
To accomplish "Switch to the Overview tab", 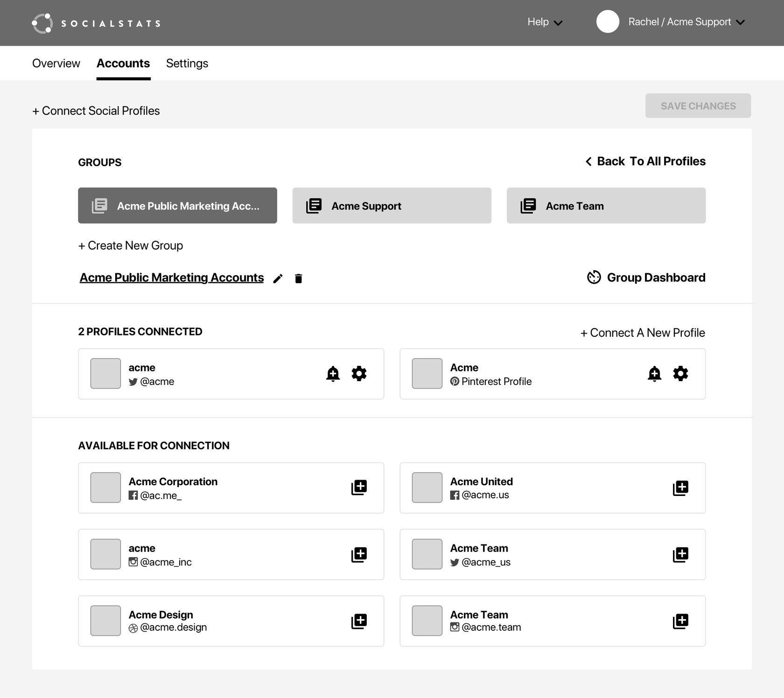I will (56, 63).
